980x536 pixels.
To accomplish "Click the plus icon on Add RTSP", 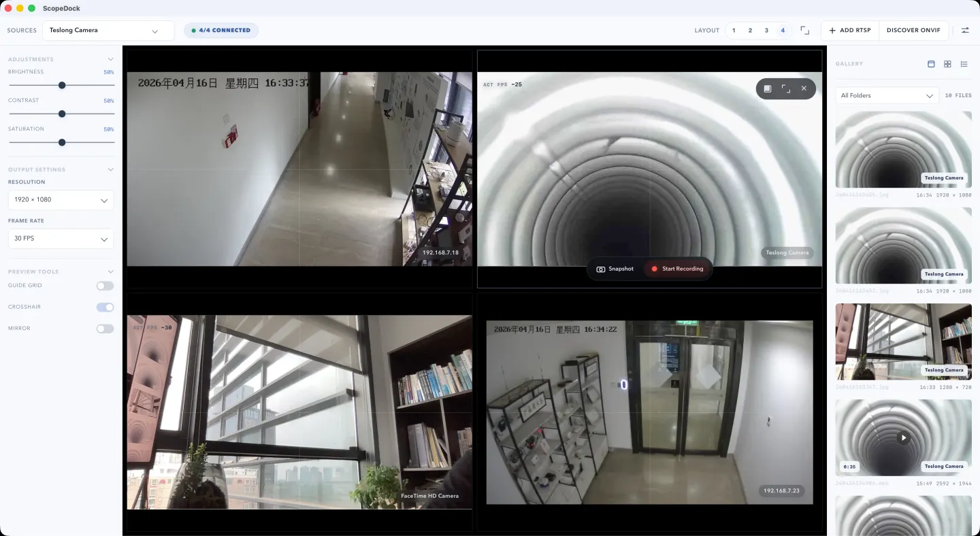I will [x=832, y=31].
